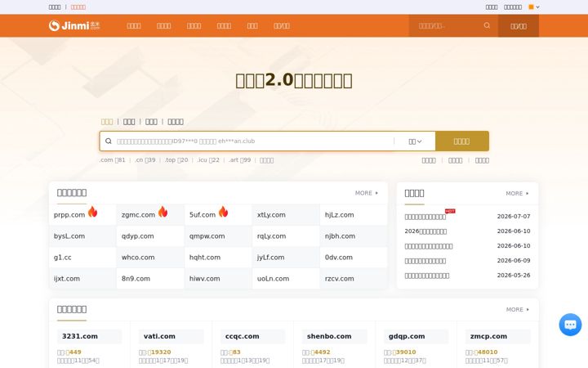Open the 5uf.com domain
The width and height of the screenshot is (588, 368).
(x=203, y=215)
